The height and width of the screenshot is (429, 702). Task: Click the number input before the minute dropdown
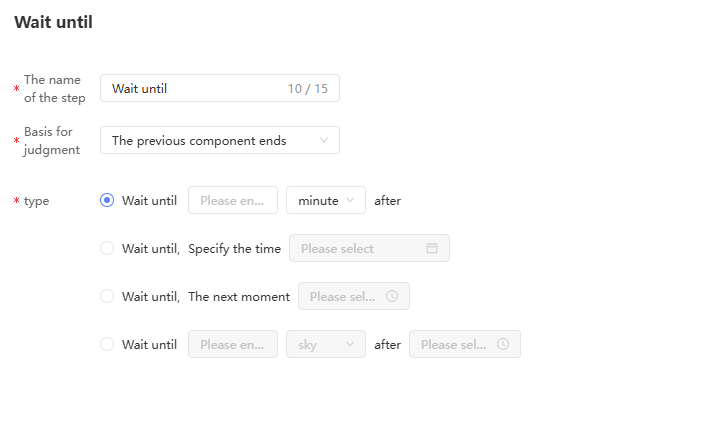point(233,200)
